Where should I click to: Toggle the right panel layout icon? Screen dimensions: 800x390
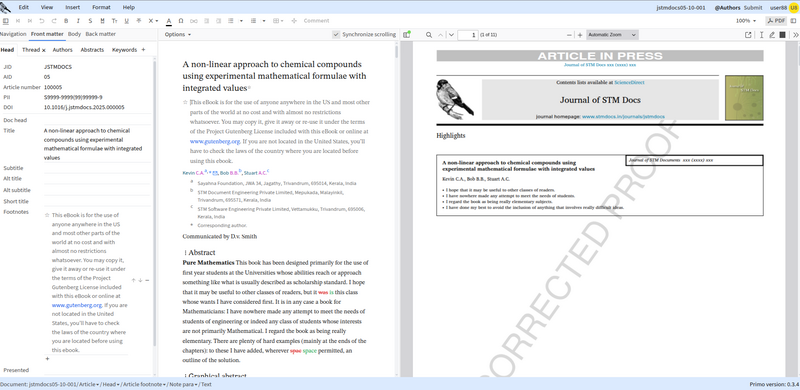tap(793, 21)
